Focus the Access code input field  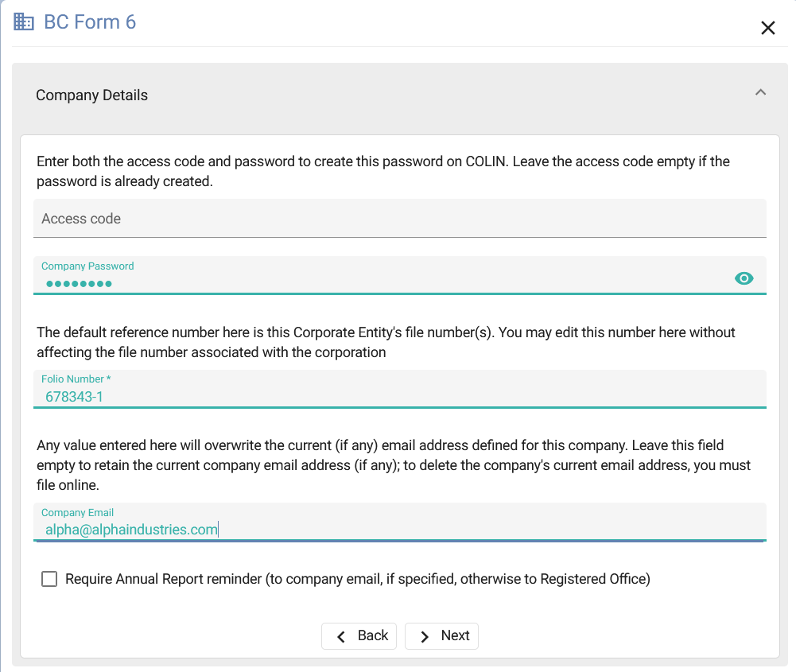[399, 219]
